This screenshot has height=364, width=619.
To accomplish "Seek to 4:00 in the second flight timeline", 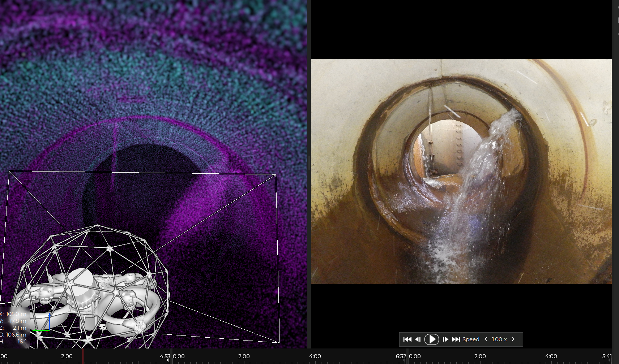I will coord(315,356).
